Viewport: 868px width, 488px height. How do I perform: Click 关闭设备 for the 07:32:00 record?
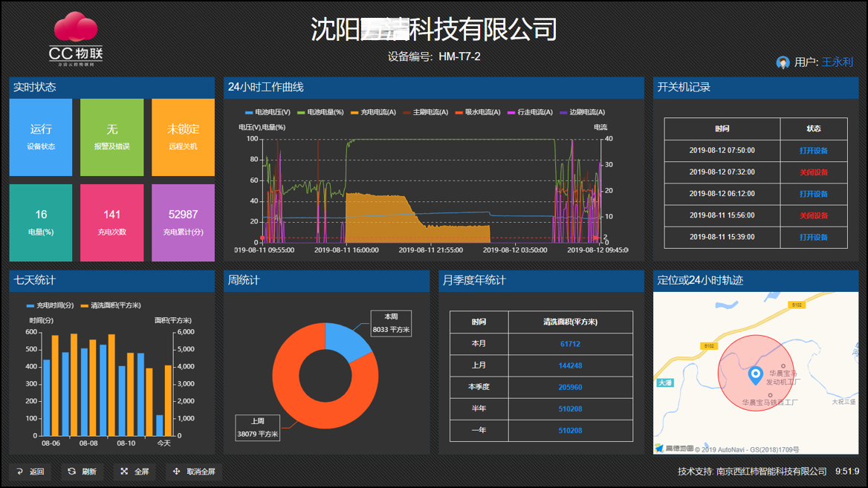click(x=813, y=172)
